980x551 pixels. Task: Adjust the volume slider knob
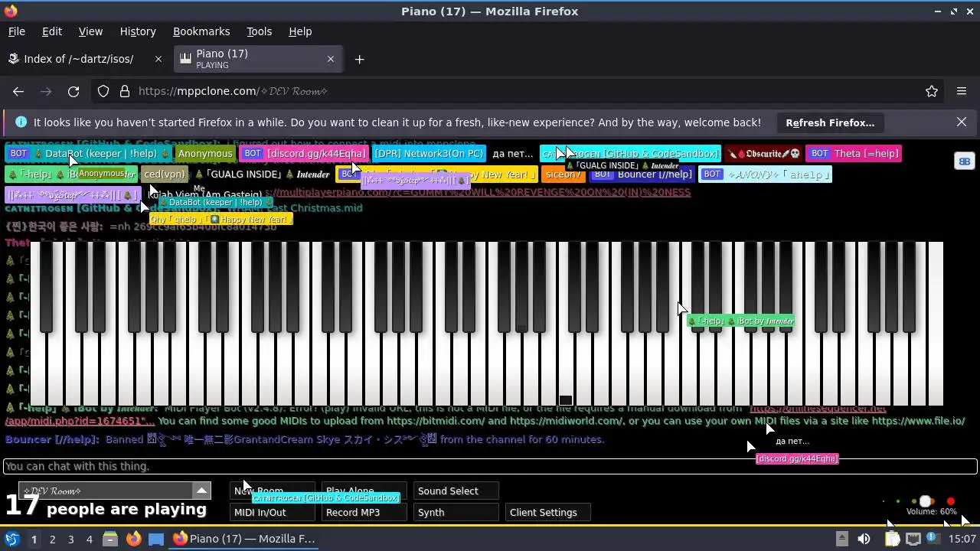[926, 501]
